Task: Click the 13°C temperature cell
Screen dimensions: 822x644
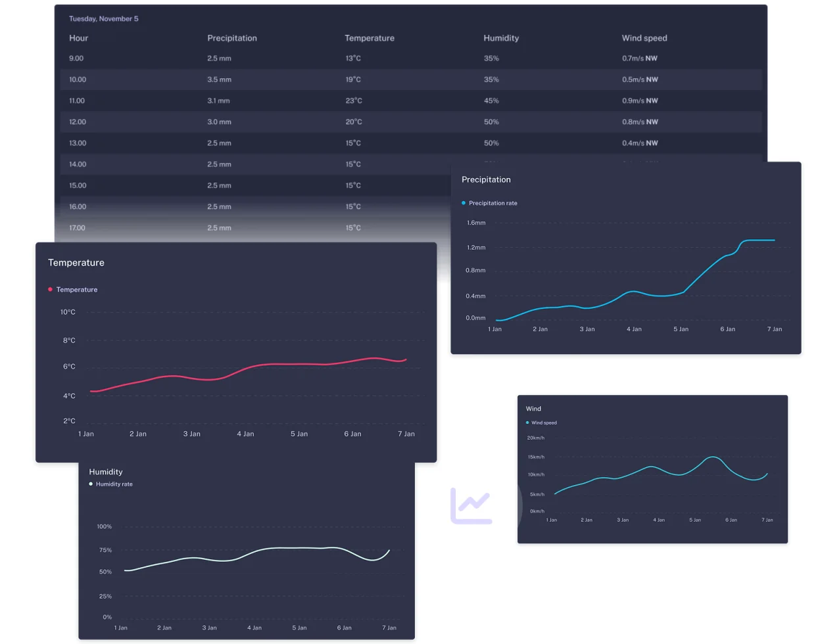Action: coord(353,58)
